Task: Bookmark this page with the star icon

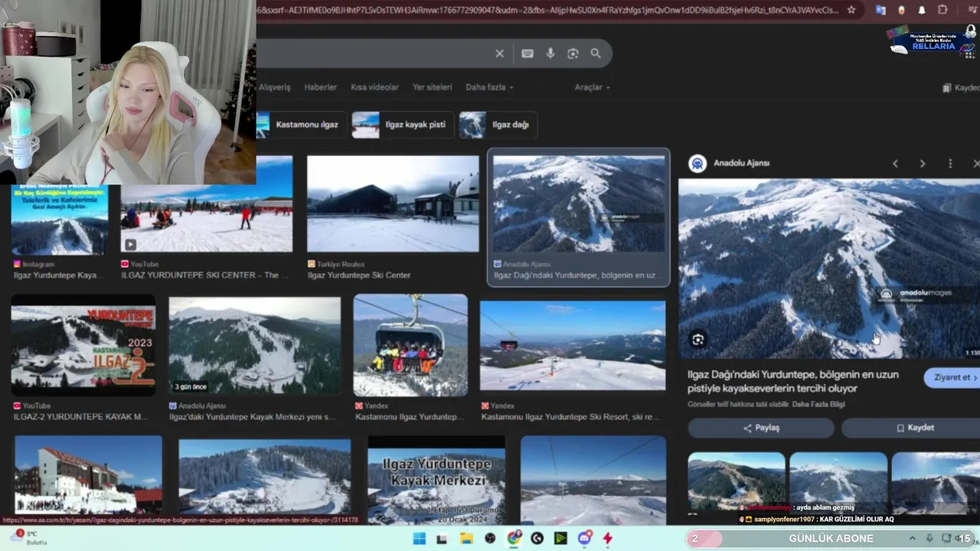Action: pos(851,10)
